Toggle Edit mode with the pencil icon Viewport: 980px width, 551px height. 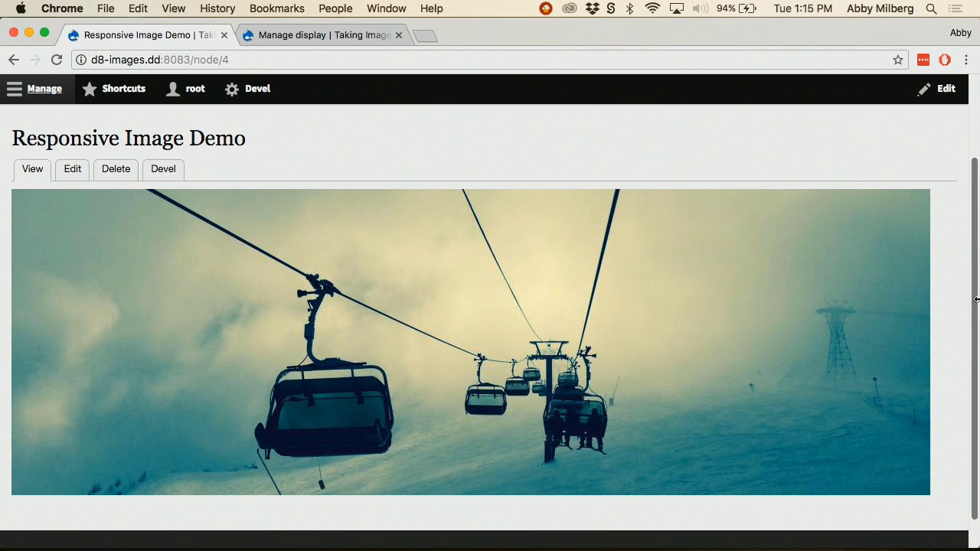click(x=936, y=89)
